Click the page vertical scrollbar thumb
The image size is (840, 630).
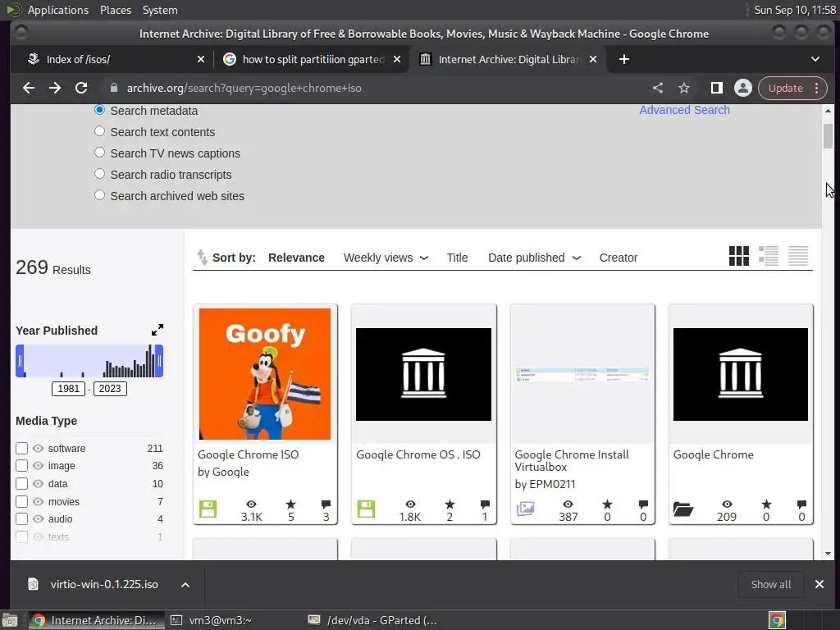(x=828, y=136)
